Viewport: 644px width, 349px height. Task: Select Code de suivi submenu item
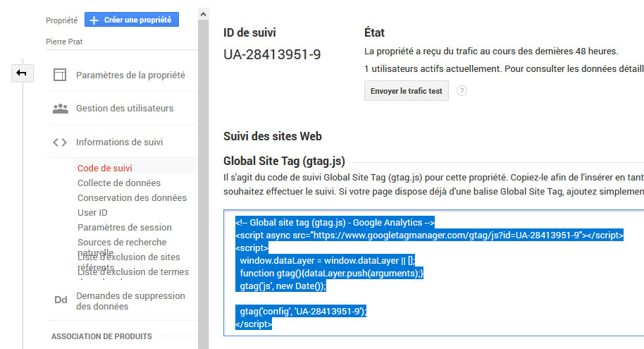point(105,168)
